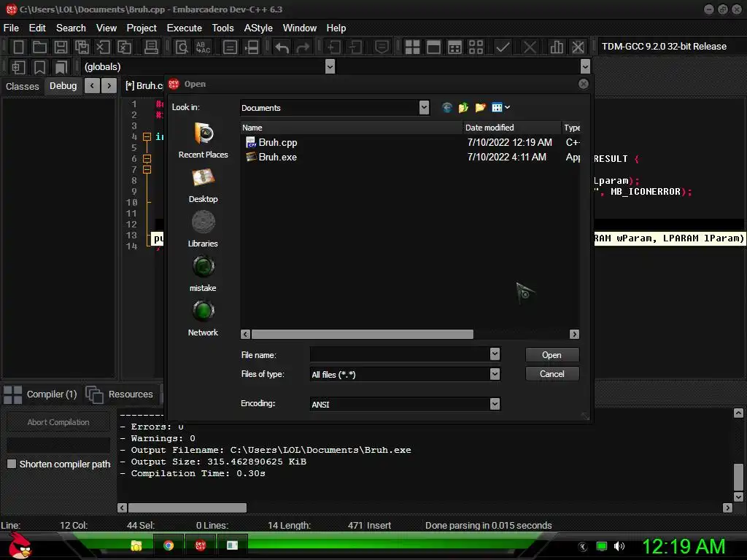Click the Compile and Run toolbar icon
747x560 pixels.
pyautogui.click(x=454, y=47)
